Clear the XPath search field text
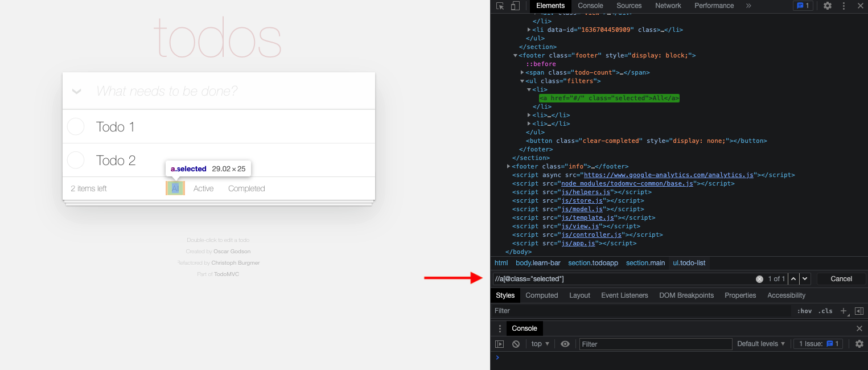The image size is (868, 370). point(759,279)
